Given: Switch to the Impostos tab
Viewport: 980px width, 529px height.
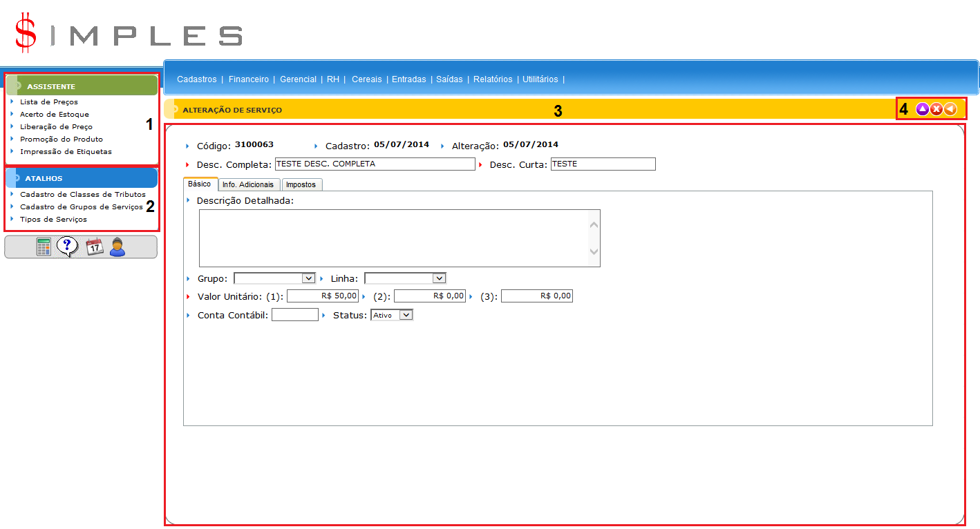Looking at the screenshot, I should pyautogui.click(x=301, y=185).
